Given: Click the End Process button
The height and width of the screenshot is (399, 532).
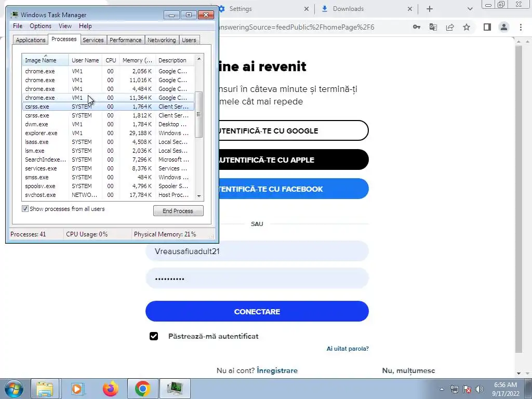Looking at the screenshot, I should point(178,211).
